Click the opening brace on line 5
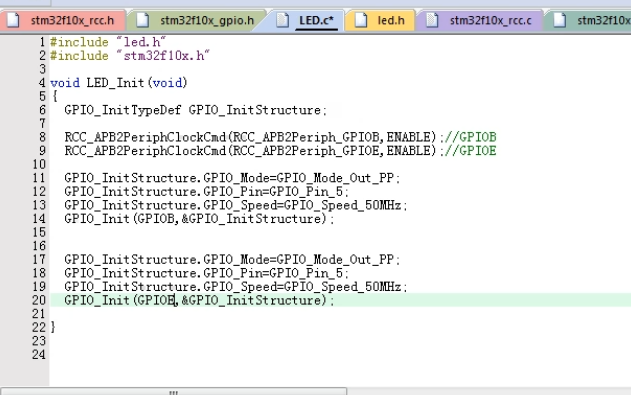Screen dimensions: 631x395 pos(55,97)
